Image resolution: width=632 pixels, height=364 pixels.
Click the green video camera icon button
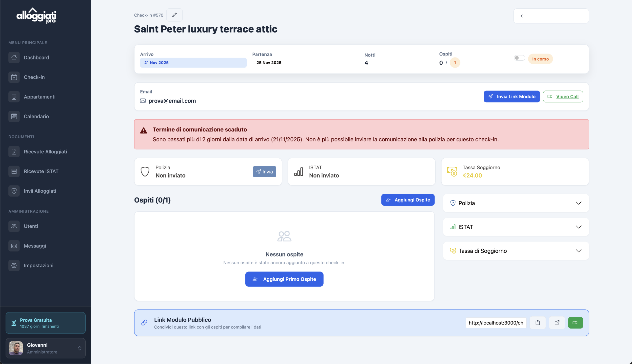[x=575, y=323]
